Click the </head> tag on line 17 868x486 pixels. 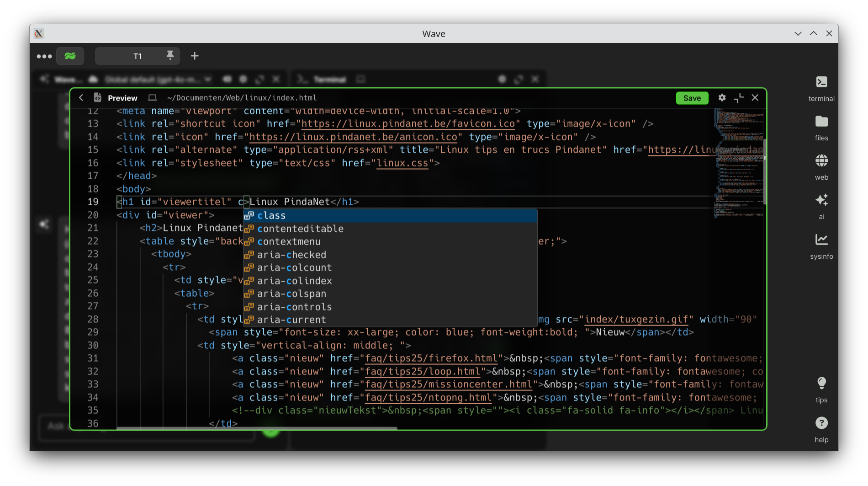click(x=137, y=176)
